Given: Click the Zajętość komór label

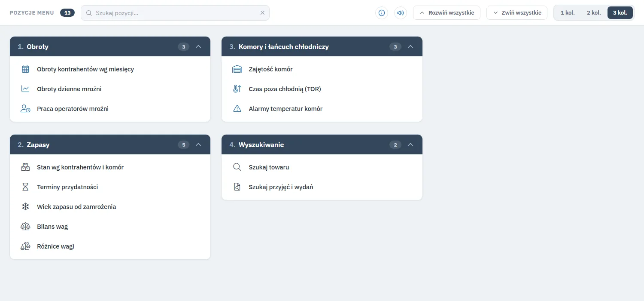Looking at the screenshot, I should click(x=270, y=69).
